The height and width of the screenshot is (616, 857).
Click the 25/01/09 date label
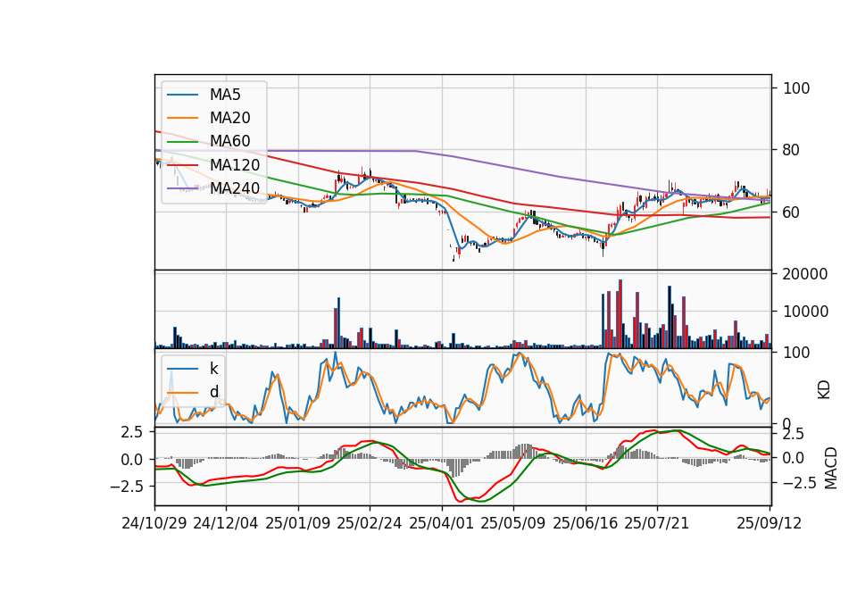tap(298, 523)
